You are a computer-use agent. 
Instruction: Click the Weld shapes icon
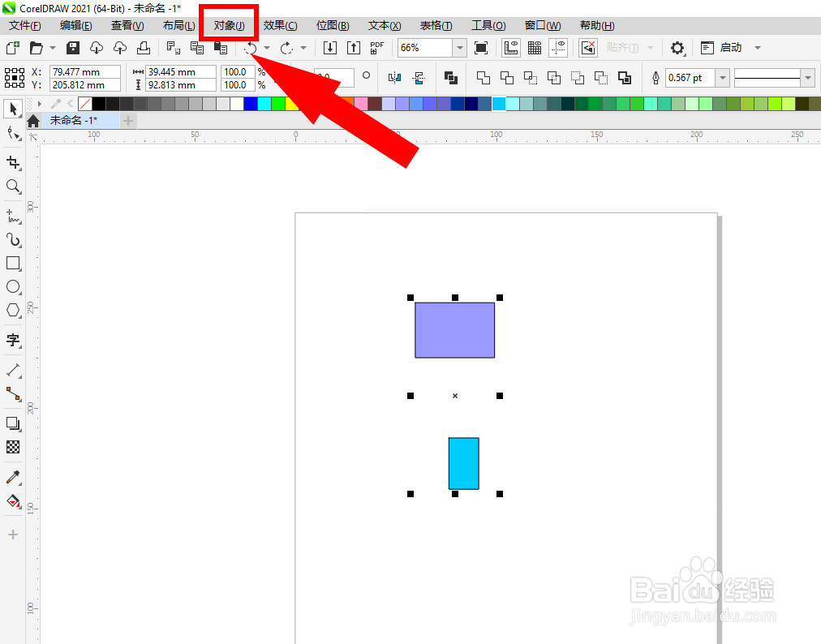[x=483, y=78]
